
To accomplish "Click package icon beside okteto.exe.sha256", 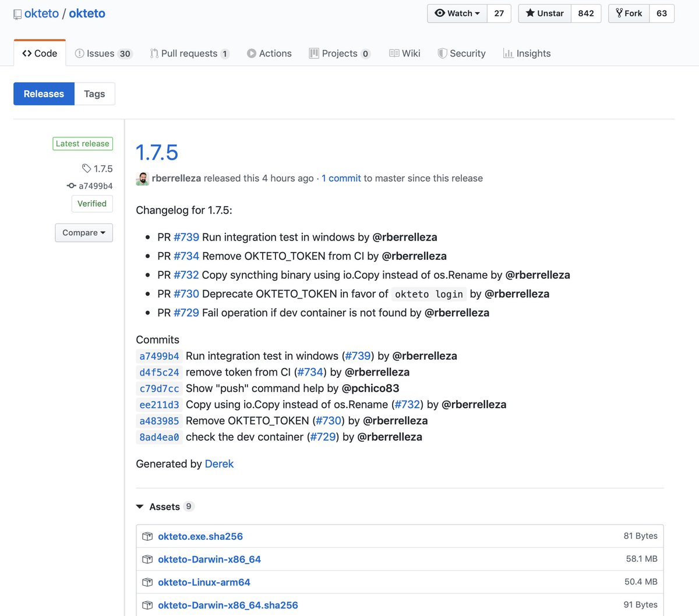I will pos(147,536).
